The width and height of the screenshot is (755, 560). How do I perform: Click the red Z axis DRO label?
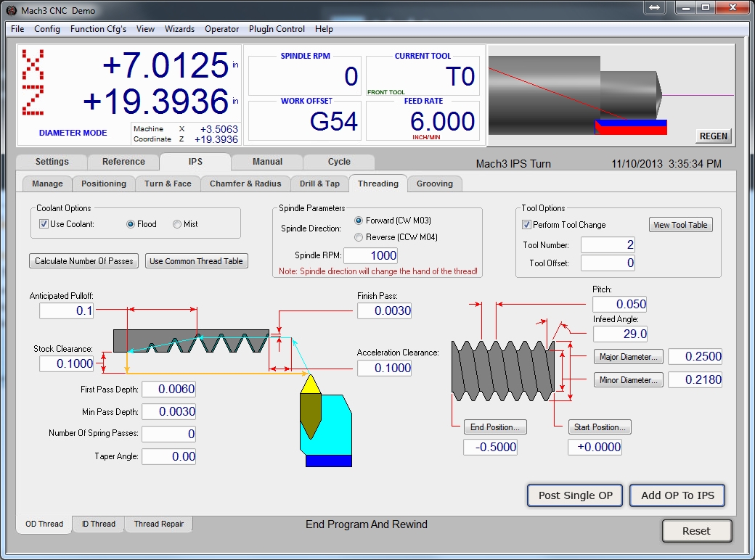[33, 100]
